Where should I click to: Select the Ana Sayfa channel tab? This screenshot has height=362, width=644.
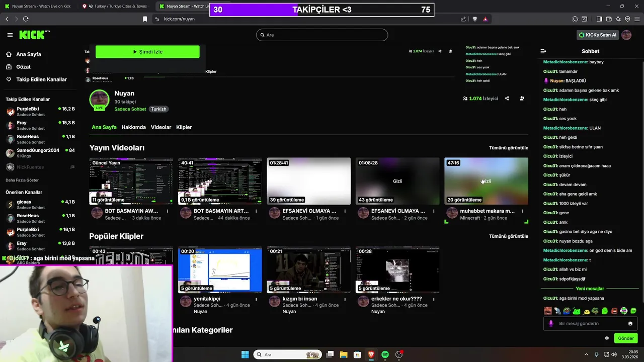click(104, 127)
